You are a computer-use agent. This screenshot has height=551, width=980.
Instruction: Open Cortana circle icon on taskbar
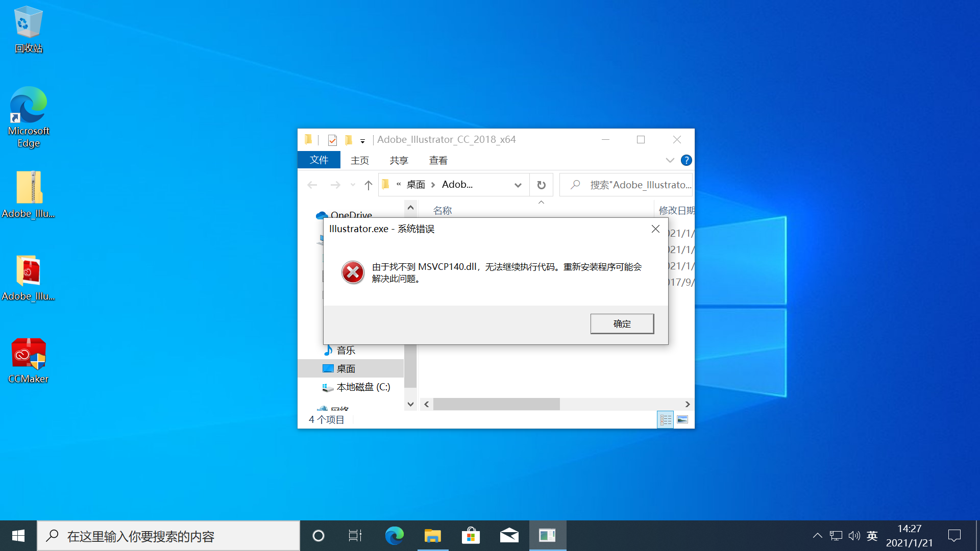pos(318,536)
